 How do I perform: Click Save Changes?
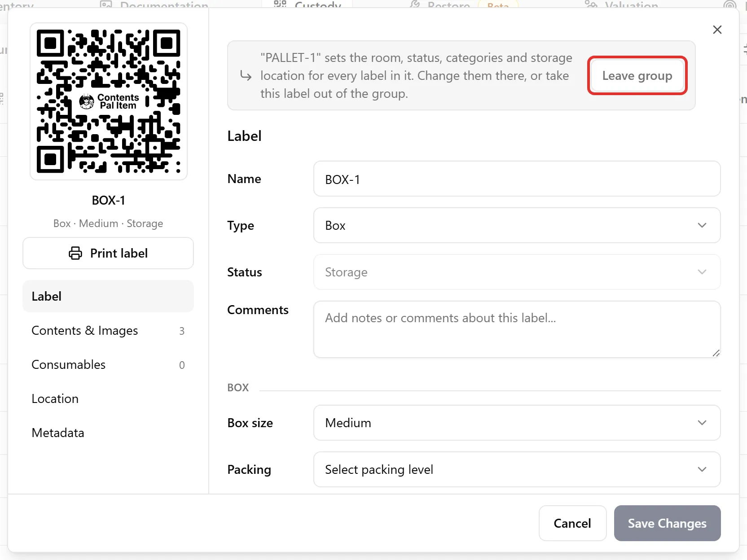click(667, 523)
